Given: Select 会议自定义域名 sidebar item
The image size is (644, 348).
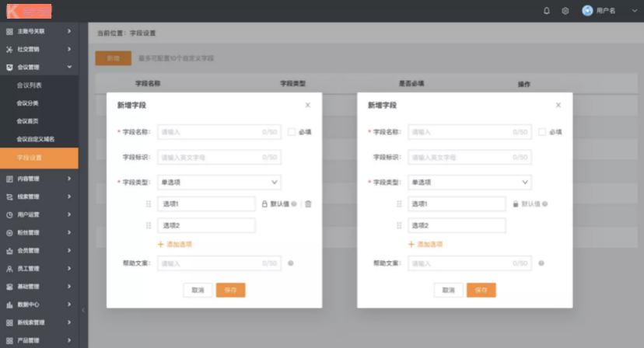Looking at the screenshot, I should tap(36, 139).
